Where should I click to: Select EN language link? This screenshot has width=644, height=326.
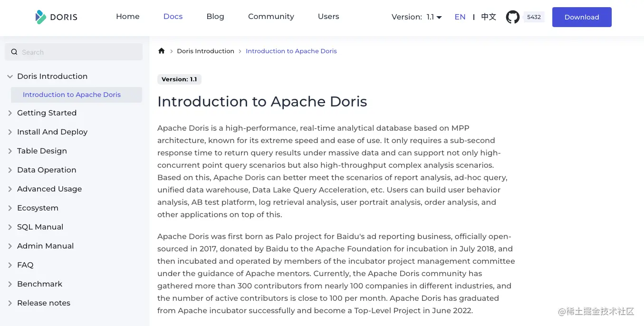[x=460, y=17]
